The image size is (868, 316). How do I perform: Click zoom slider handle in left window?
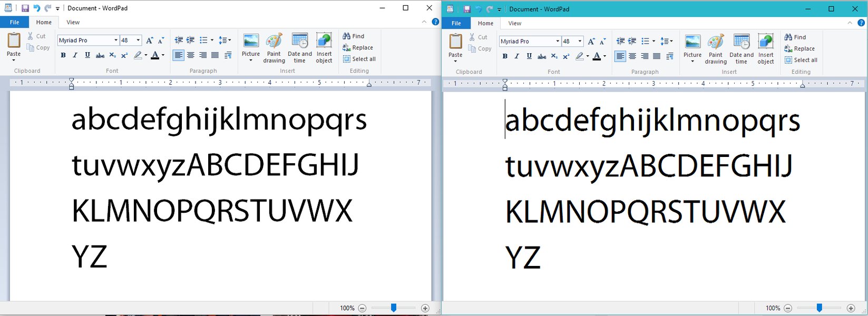coord(393,308)
